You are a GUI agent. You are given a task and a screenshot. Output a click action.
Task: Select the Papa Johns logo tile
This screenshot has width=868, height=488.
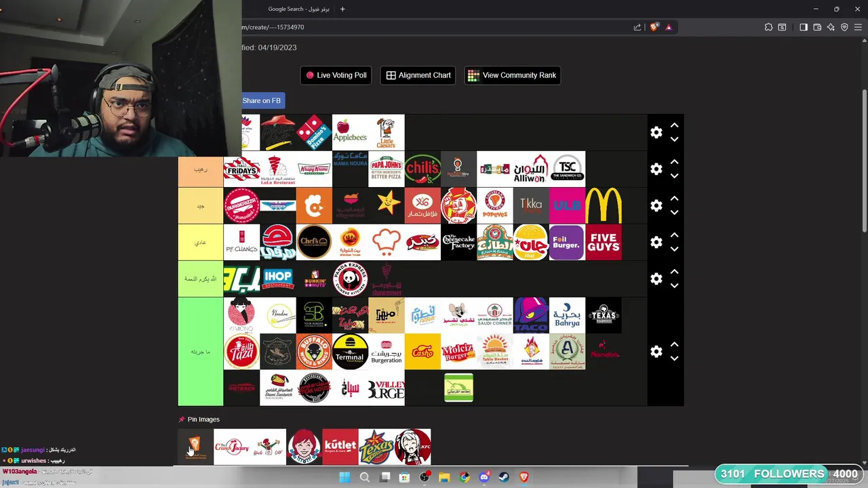[x=387, y=169]
